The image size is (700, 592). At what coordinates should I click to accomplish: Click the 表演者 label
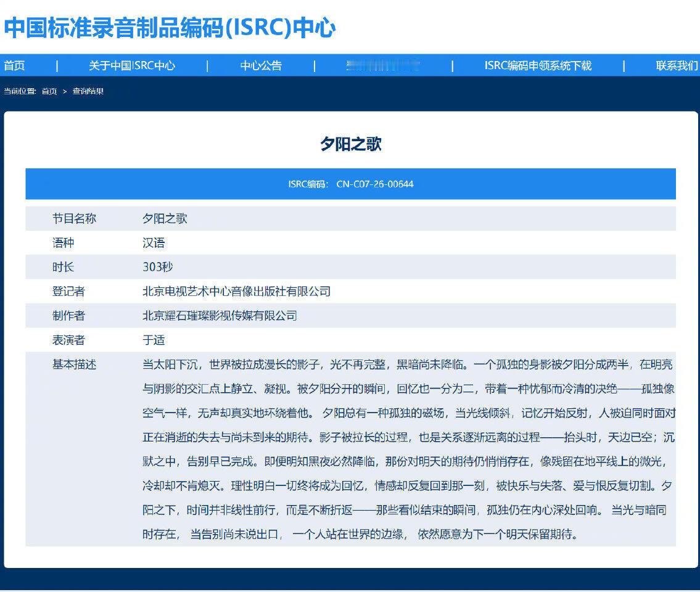68,340
